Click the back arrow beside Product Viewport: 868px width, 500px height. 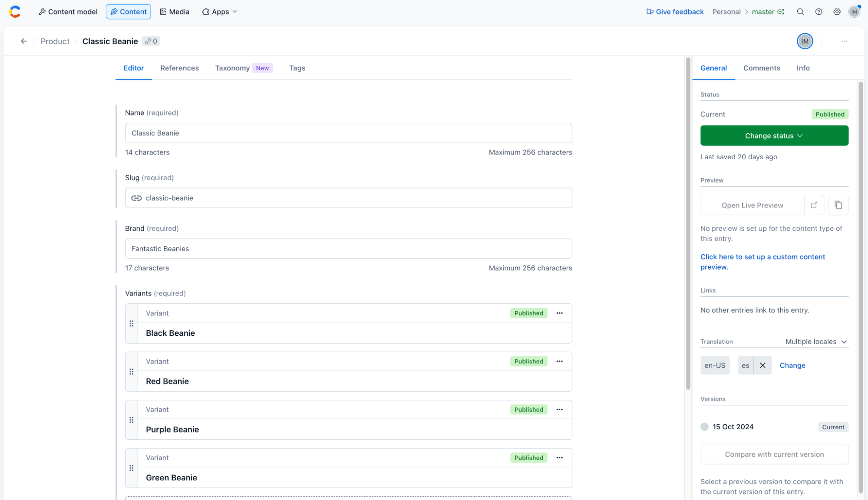point(24,41)
